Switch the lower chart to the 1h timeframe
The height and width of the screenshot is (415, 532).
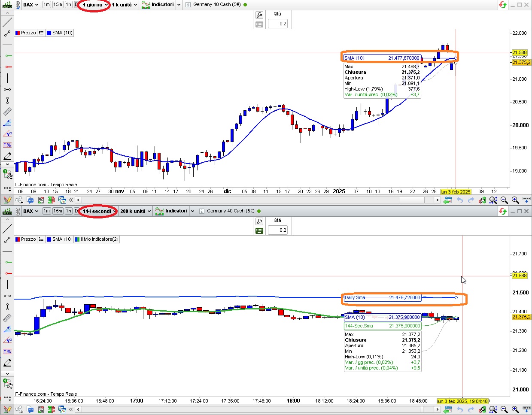pos(69,211)
